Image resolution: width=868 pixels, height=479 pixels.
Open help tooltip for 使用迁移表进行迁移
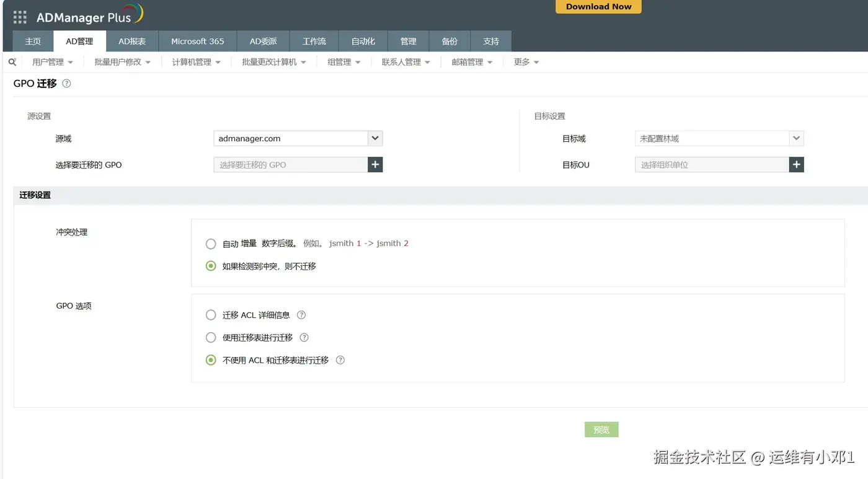(304, 337)
